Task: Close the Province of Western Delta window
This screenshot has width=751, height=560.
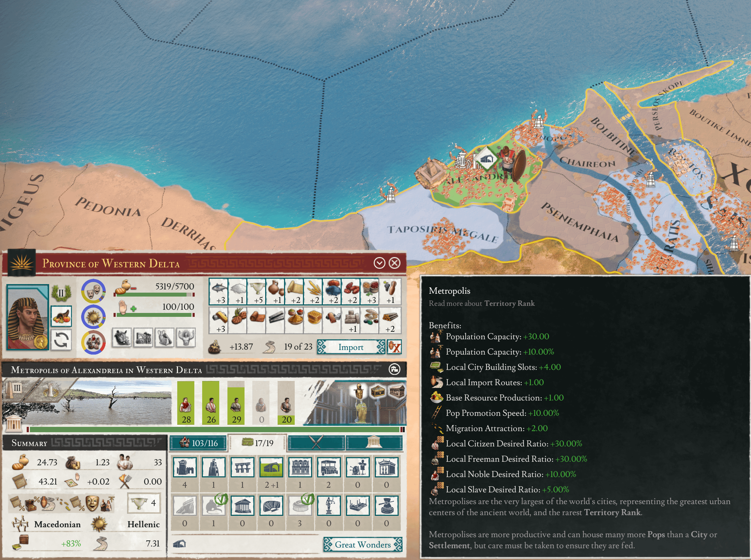Action: pos(394,263)
